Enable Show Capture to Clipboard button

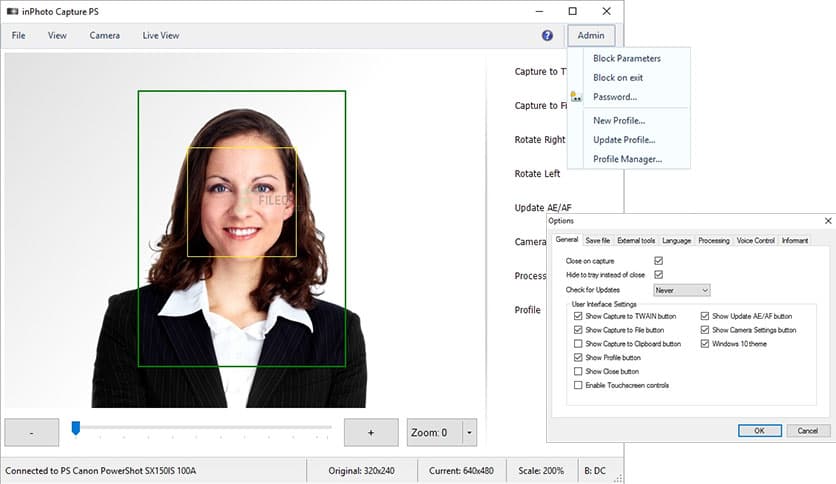[578, 343]
